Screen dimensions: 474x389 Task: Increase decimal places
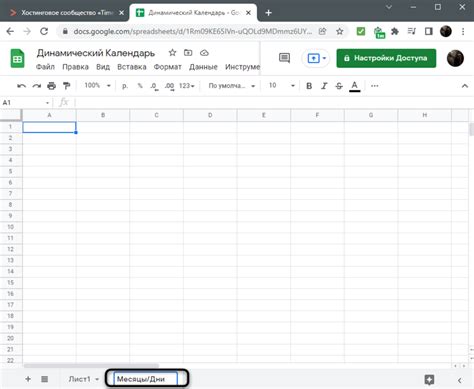click(x=169, y=86)
